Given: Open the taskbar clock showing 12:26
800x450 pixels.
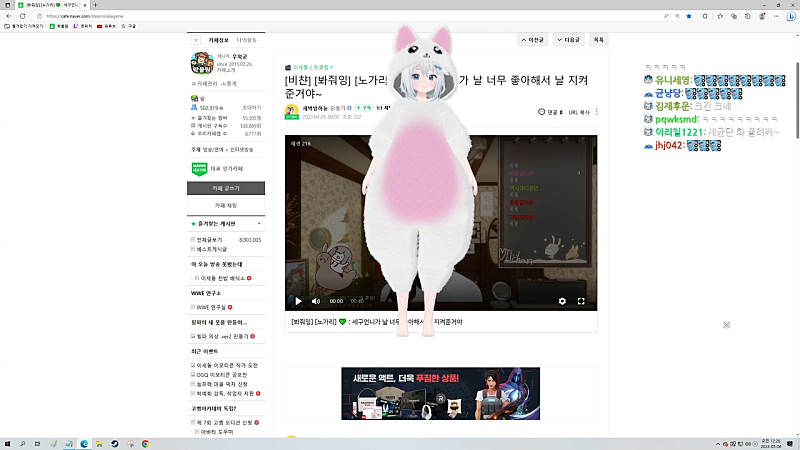Looking at the screenshot, I should (771, 444).
